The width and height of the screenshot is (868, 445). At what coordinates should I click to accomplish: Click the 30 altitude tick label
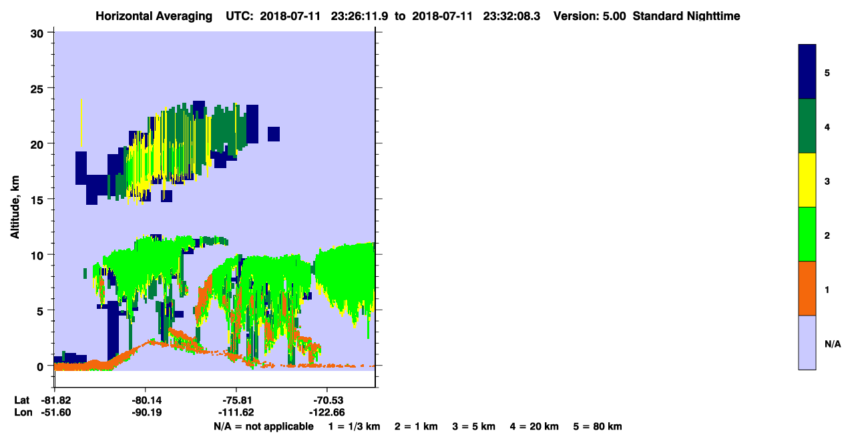click(38, 33)
